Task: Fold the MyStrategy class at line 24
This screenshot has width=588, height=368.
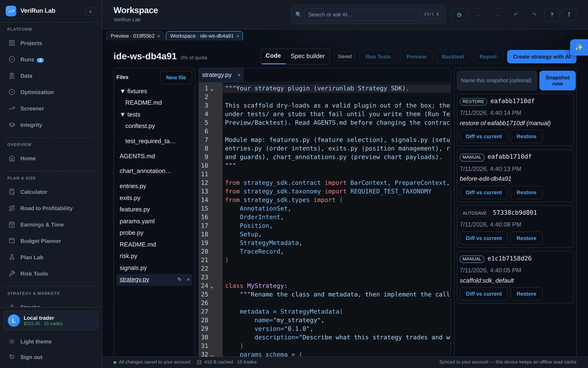Action: (212, 287)
